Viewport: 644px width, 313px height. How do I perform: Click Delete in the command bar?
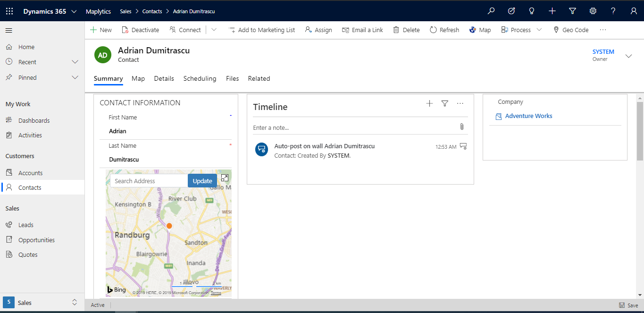pos(406,30)
